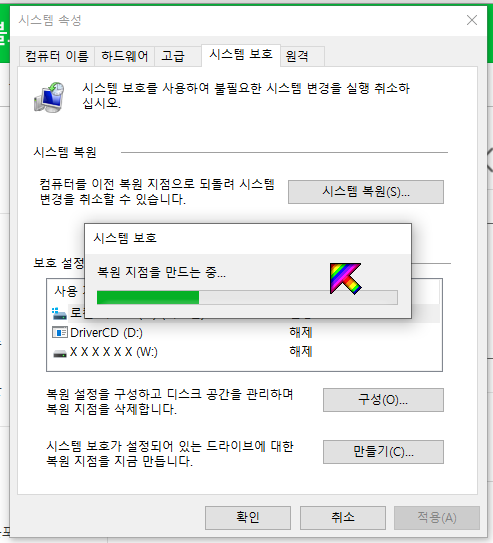Select the X X X X X X (W:) drive row

click(x=244, y=352)
